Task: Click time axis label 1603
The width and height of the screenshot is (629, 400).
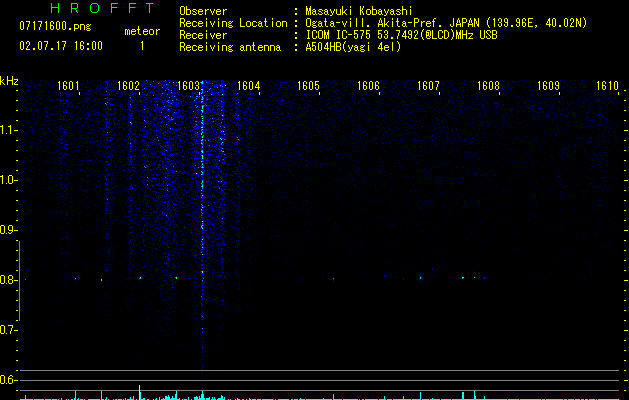Action: click(x=188, y=86)
